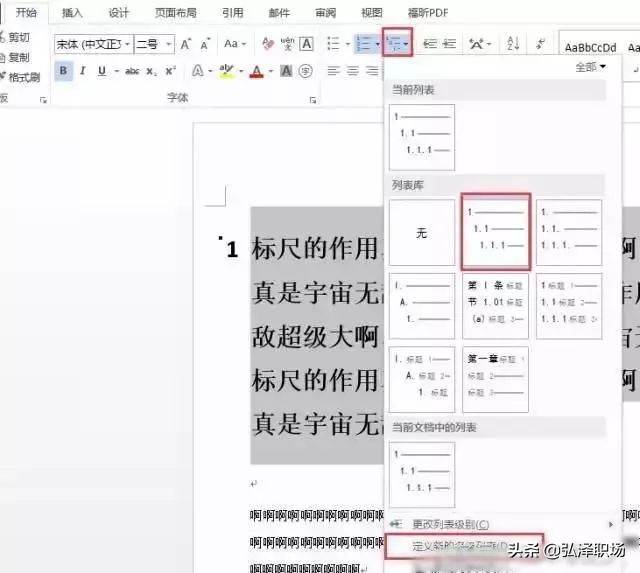Open font dialog launcher in 字体 group
Viewport: 640px width, 573px height.
[x=313, y=100]
